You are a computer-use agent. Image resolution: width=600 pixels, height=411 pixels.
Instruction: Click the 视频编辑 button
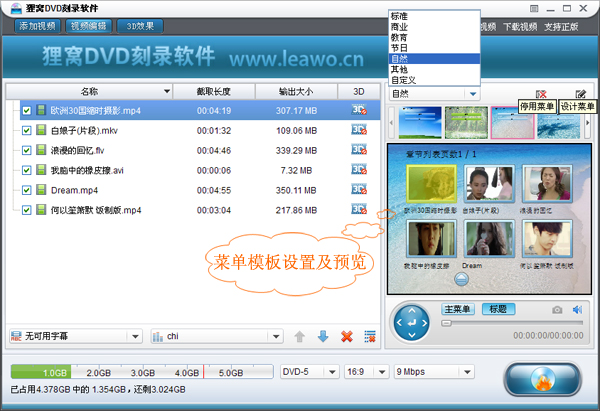88,26
